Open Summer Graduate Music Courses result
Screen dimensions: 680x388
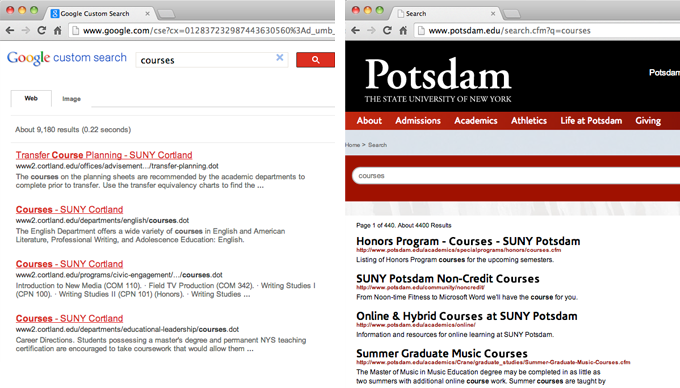point(442,353)
